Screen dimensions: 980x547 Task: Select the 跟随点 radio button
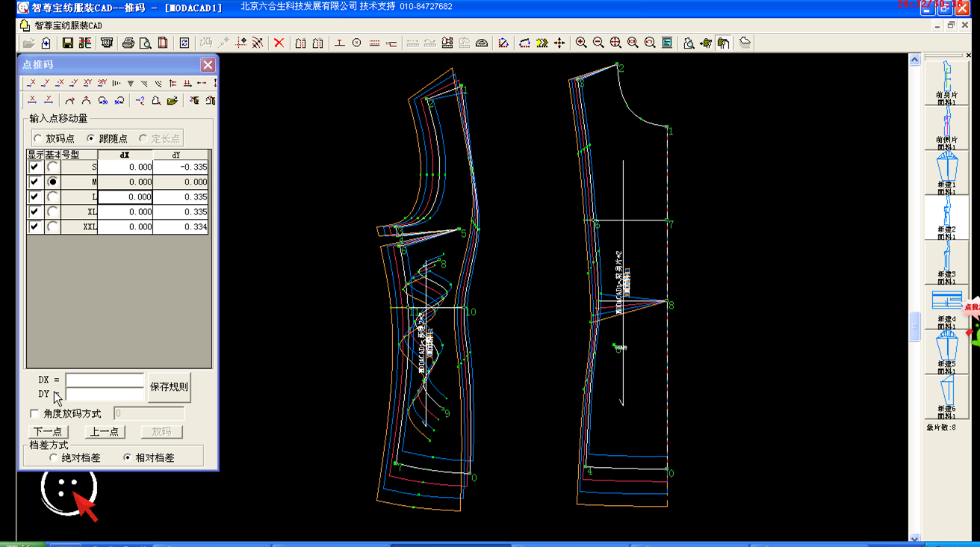[91, 139]
